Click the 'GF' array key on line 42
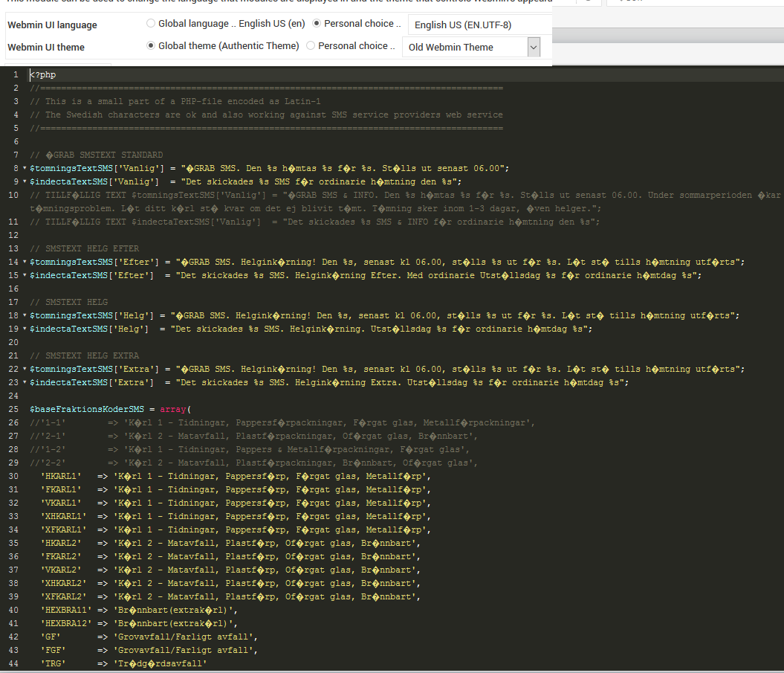Screen dimensions: 784x673 pyautogui.click(x=51, y=637)
